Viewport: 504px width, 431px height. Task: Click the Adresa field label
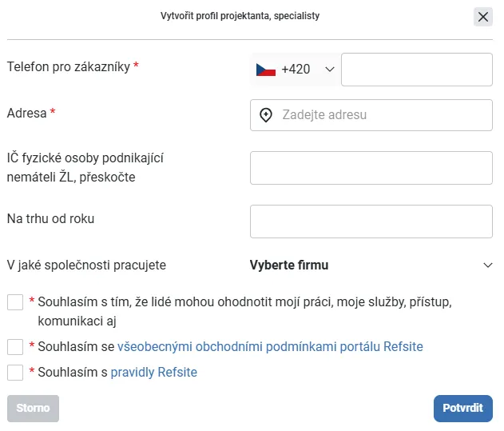click(x=26, y=113)
